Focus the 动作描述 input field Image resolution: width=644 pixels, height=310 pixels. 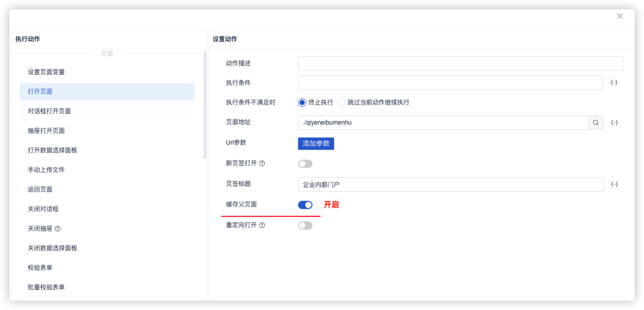coord(460,63)
